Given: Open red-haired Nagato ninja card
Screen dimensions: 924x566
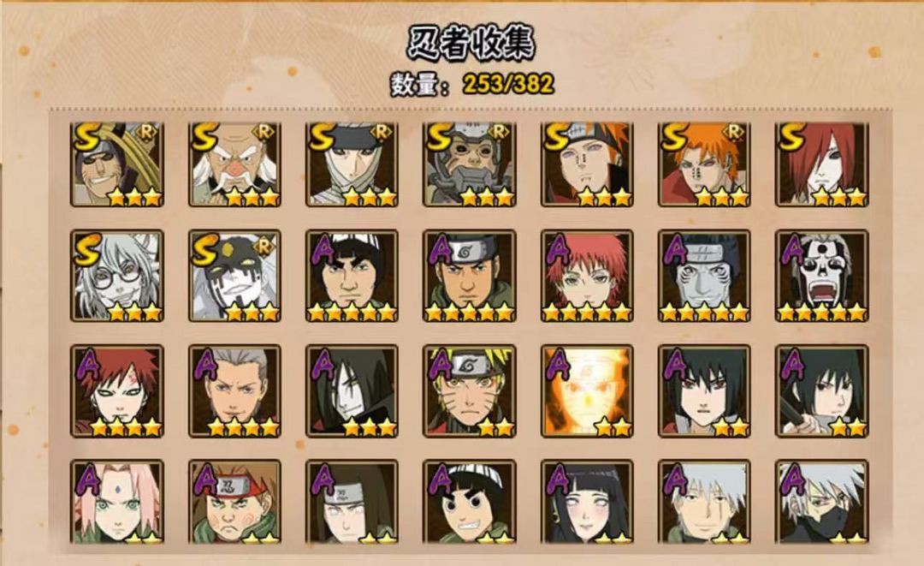Looking at the screenshot, I should (821, 164).
